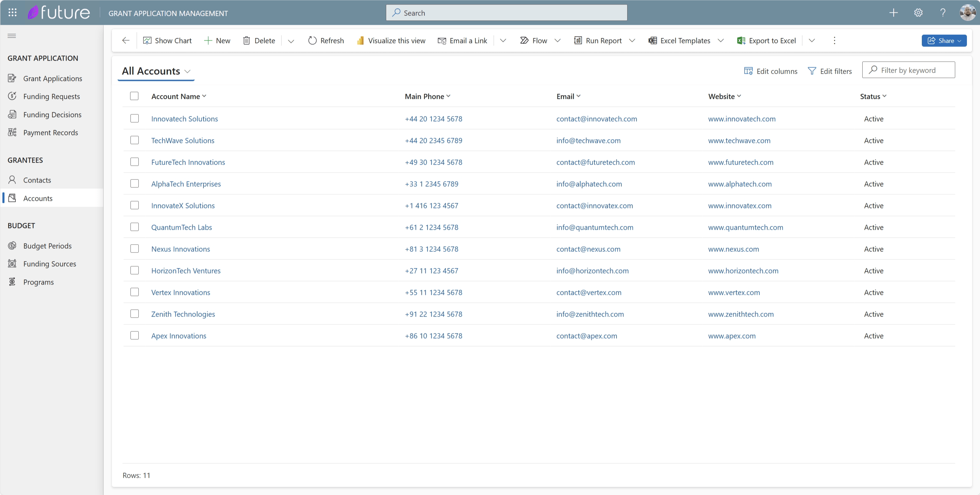The width and height of the screenshot is (980, 495).
Task: Open the help question mark icon
Action: pyautogui.click(x=943, y=12)
